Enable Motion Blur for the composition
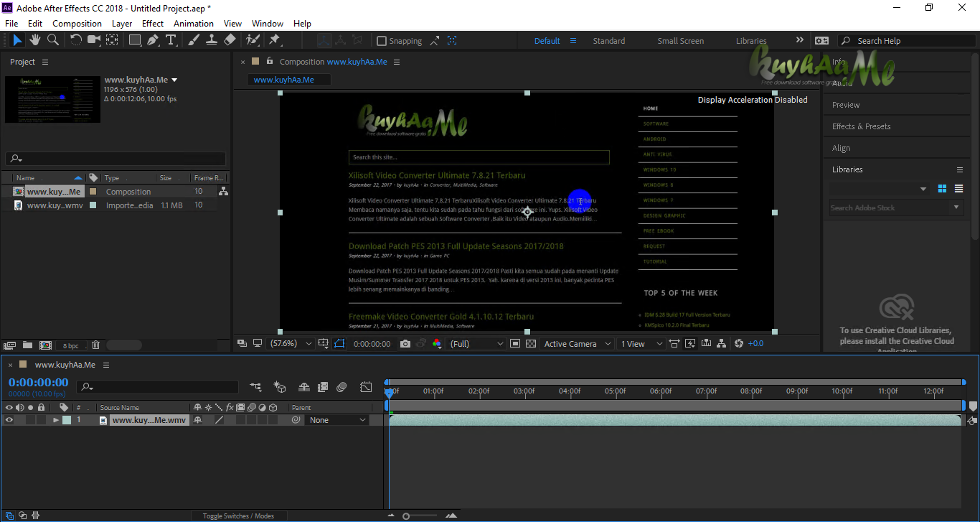The height and width of the screenshot is (522, 980). click(341, 387)
